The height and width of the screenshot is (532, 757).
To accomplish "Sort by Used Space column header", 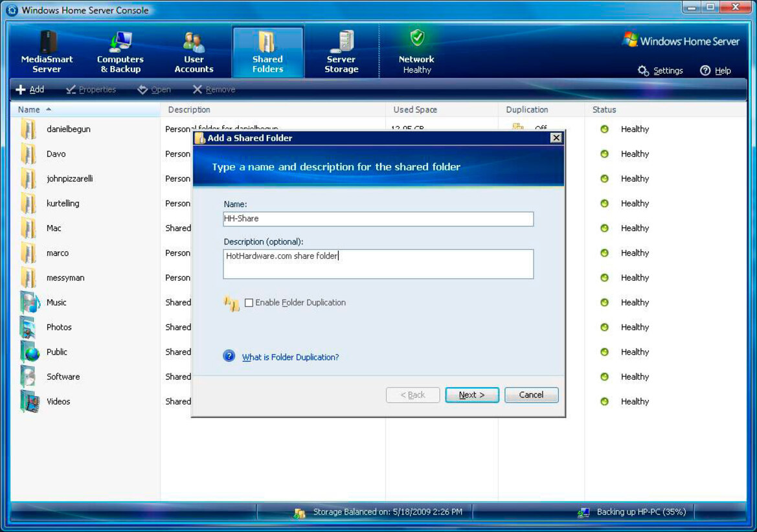I will tap(442, 109).
